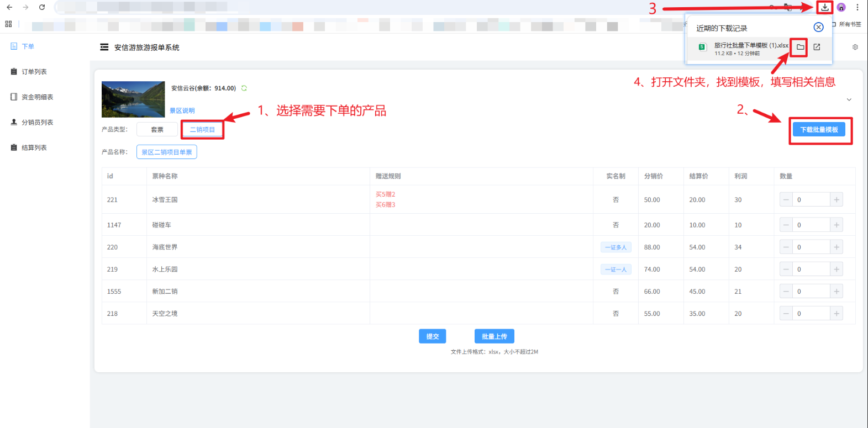Click the scenic lake thumbnail image
The width and height of the screenshot is (868, 428).
133,99
